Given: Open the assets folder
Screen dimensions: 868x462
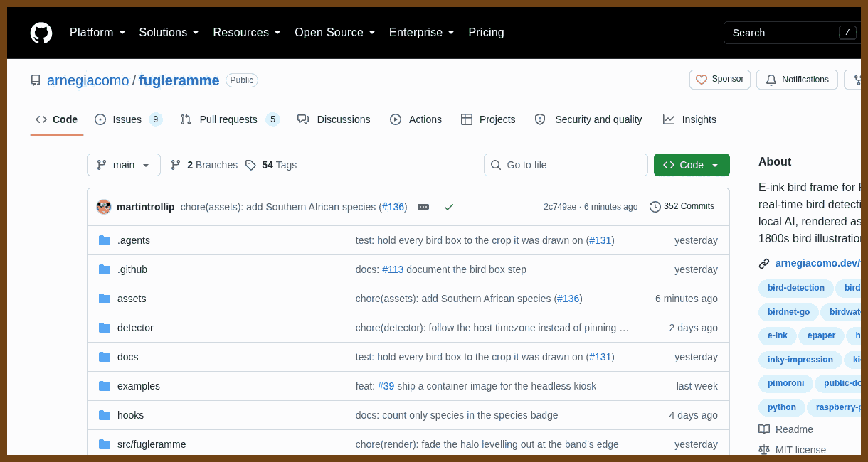Looking at the screenshot, I should [x=132, y=299].
